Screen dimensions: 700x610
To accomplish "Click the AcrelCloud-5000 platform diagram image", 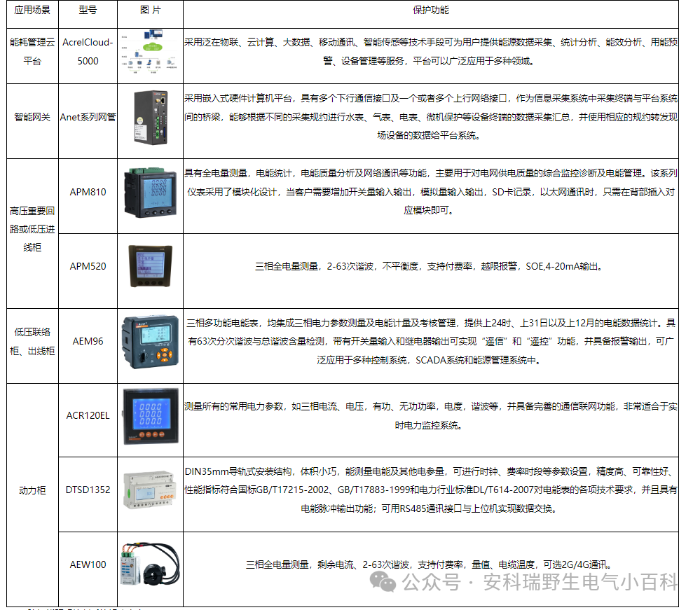I will click(149, 52).
